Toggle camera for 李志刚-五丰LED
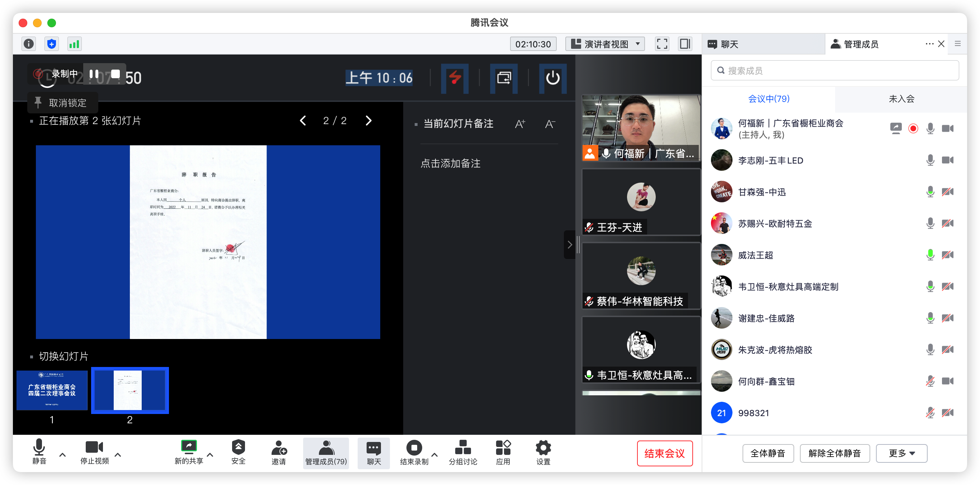Image resolution: width=980 pixels, height=485 pixels. coord(947,160)
